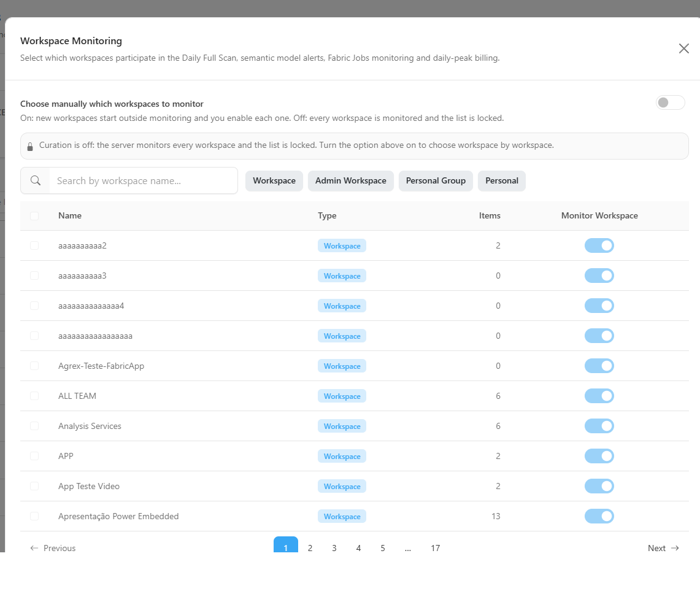The height and width of the screenshot is (610, 700).
Task: Toggle monitoring for aaaaaaaaaa3 workspace
Action: pyautogui.click(x=599, y=276)
